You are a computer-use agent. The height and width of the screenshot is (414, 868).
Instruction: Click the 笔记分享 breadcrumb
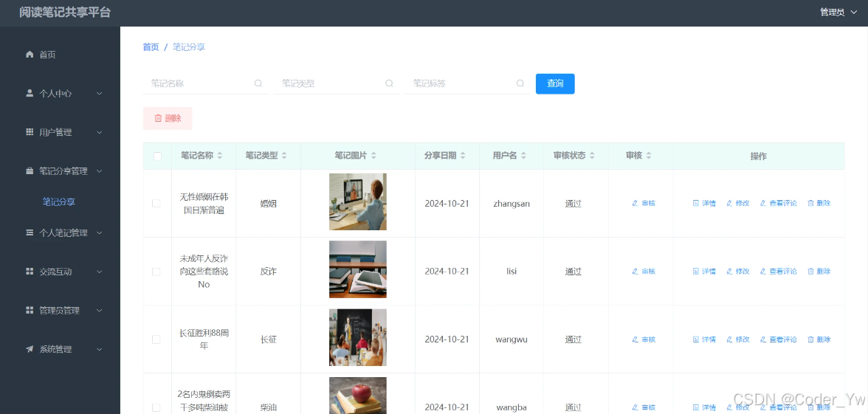coord(189,47)
